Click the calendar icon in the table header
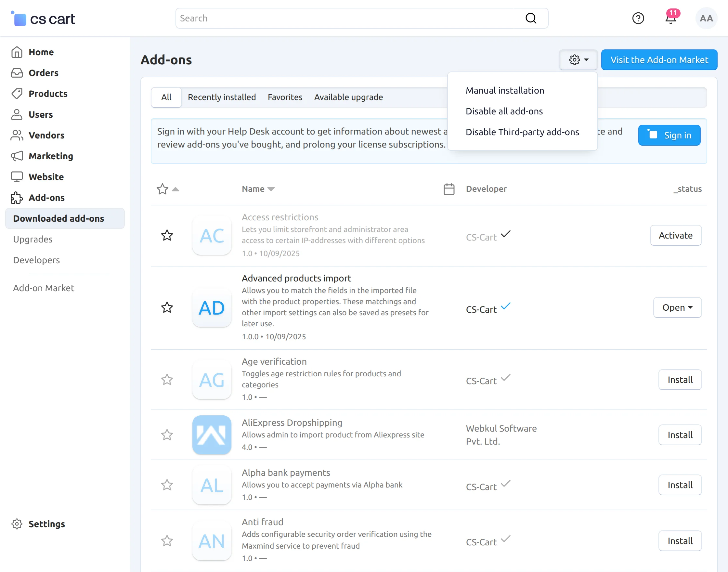 point(449,189)
